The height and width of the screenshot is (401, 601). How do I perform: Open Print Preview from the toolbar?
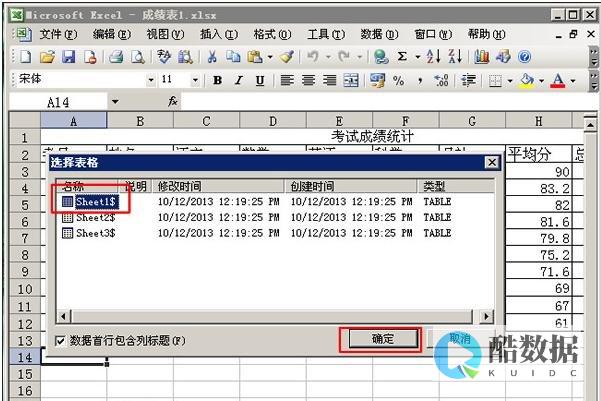click(x=138, y=57)
